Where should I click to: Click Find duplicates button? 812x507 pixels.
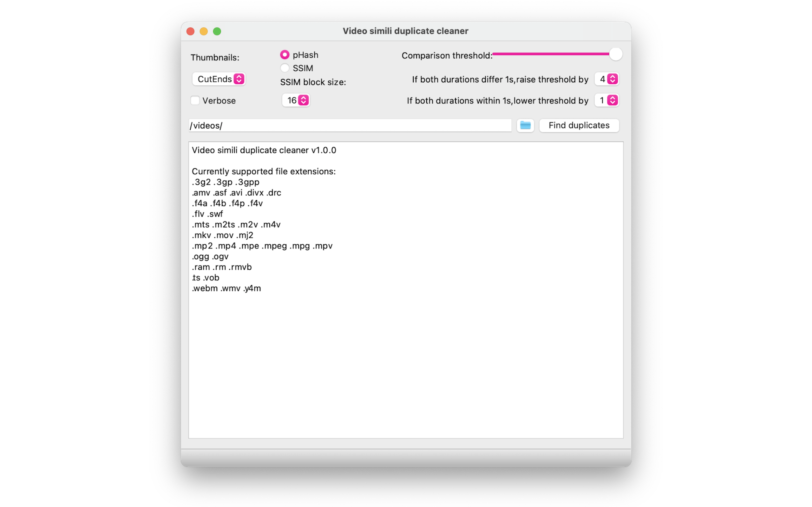(x=579, y=125)
